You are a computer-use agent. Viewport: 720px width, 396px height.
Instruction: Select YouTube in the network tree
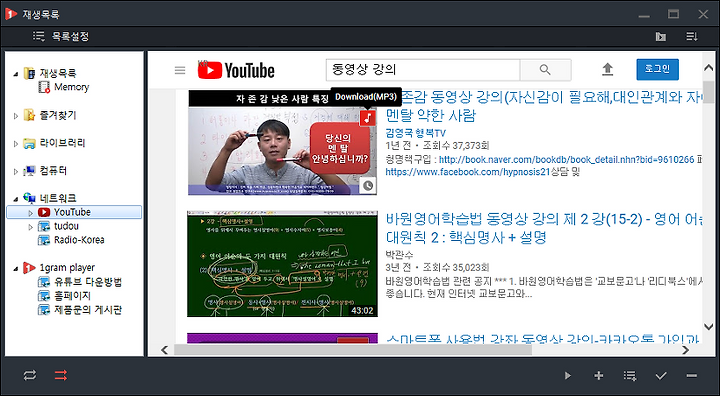pyautogui.click(x=74, y=212)
